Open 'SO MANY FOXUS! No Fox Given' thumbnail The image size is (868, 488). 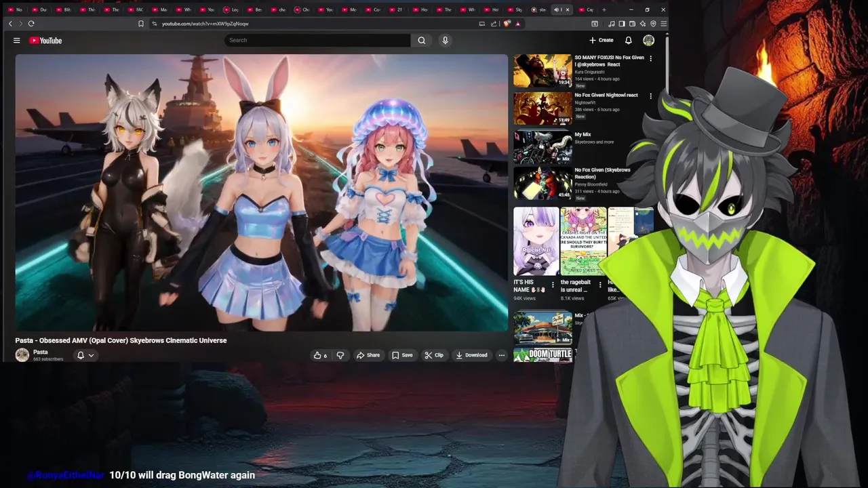click(x=542, y=70)
